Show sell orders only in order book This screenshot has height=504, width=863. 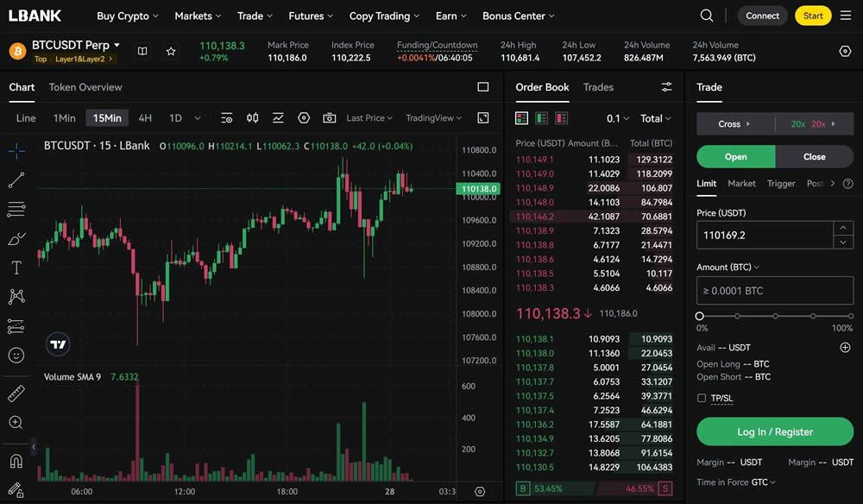click(562, 118)
